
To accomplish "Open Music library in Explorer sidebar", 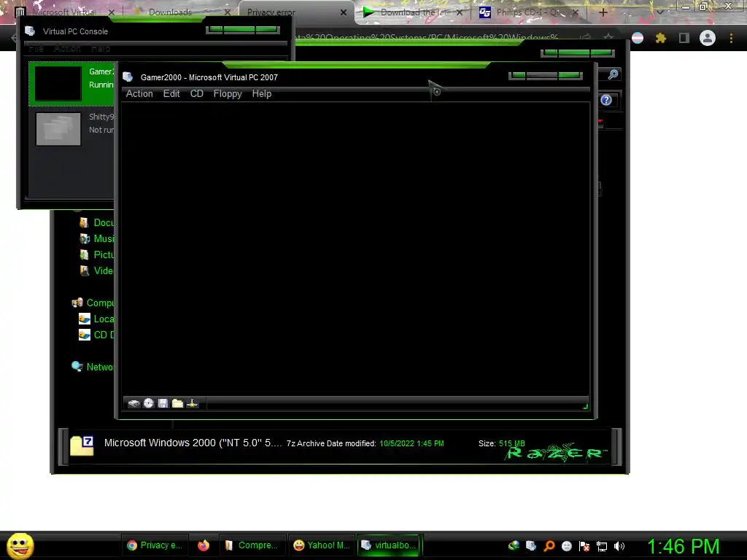I will pyautogui.click(x=97, y=238).
